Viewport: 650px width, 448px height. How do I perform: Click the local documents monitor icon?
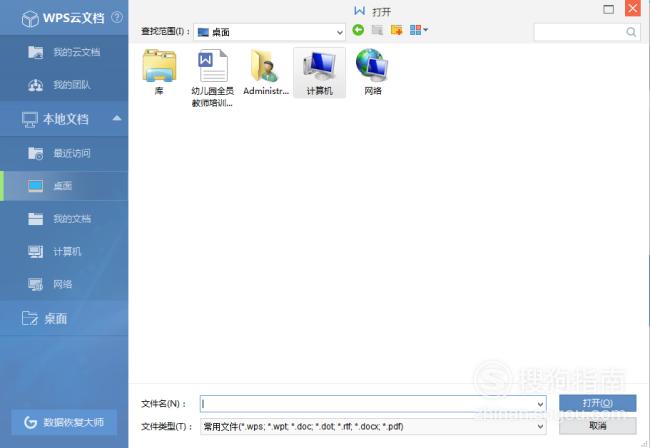(x=30, y=120)
